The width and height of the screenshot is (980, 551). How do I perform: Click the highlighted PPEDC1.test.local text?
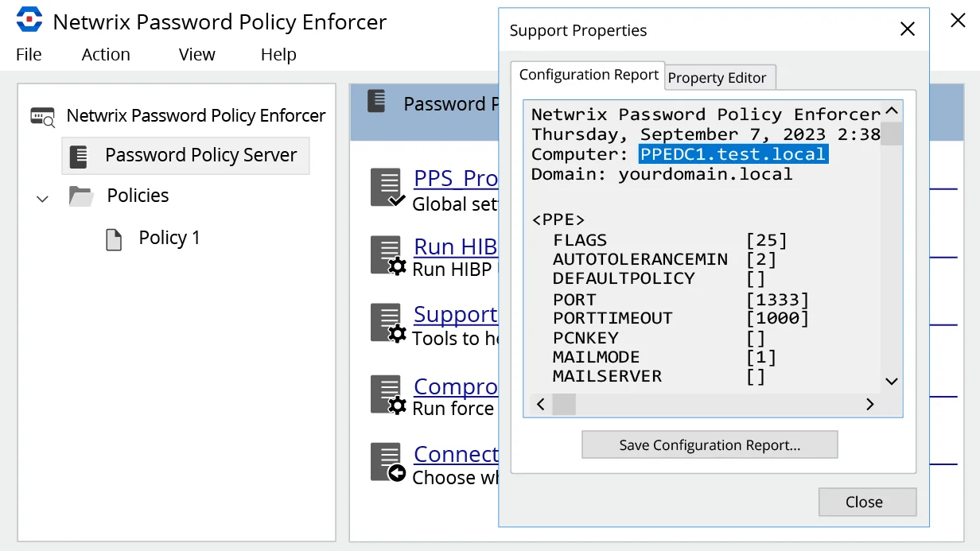click(x=733, y=154)
